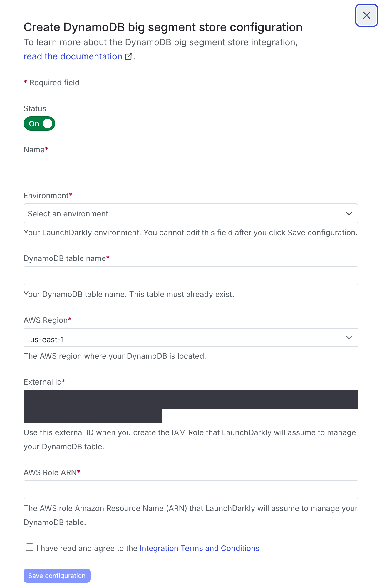Open read the documentation link
Screen dimensions: 382x588
click(x=73, y=56)
